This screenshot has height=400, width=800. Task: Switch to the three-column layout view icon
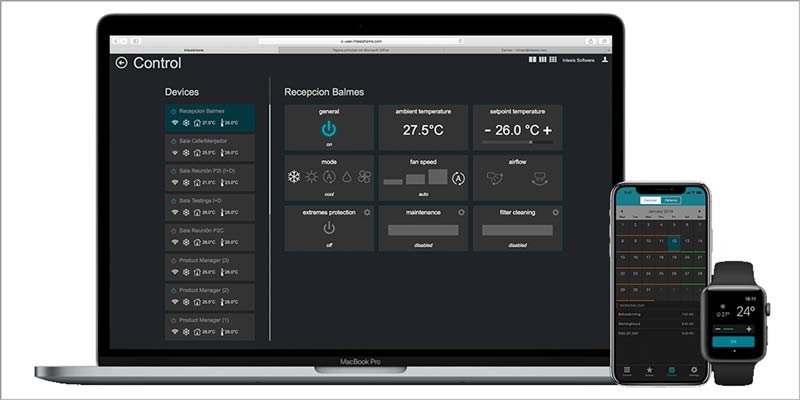[x=542, y=60]
